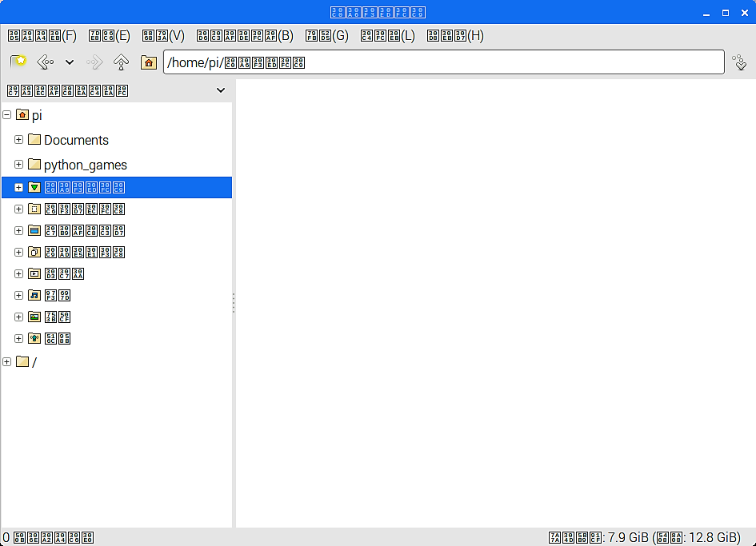756x546 pixels.
Task: Open the (H) help menu
Action: pyautogui.click(x=456, y=36)
